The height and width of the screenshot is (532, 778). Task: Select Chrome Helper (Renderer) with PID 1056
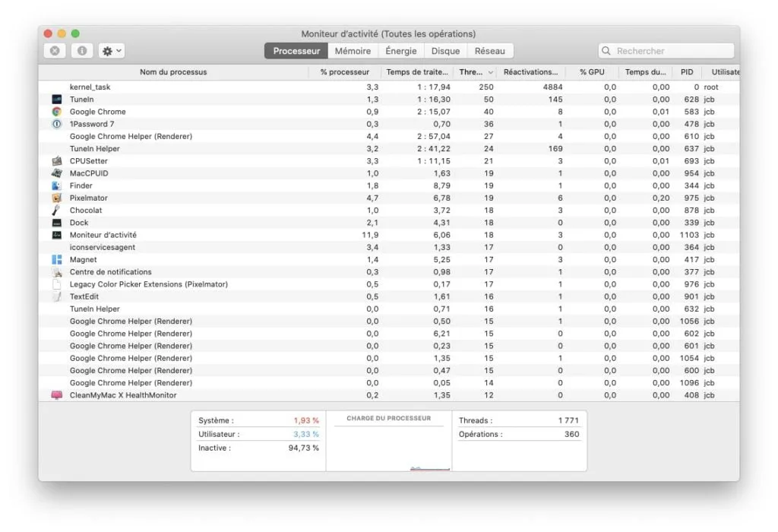389,321
